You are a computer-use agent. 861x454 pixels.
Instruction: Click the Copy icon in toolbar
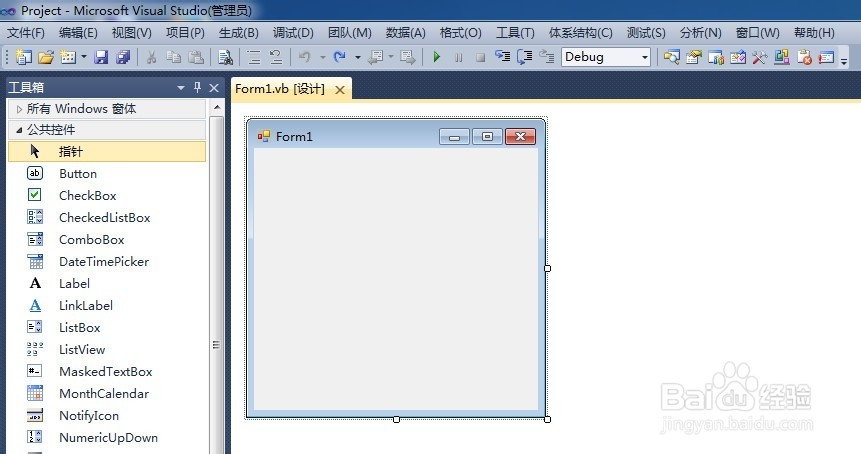coord(174,57)
